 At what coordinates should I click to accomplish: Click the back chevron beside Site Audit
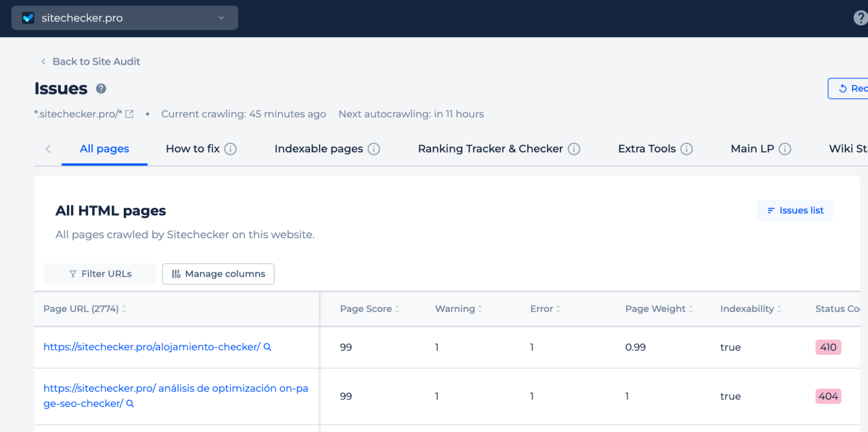(x=43, y=62)
